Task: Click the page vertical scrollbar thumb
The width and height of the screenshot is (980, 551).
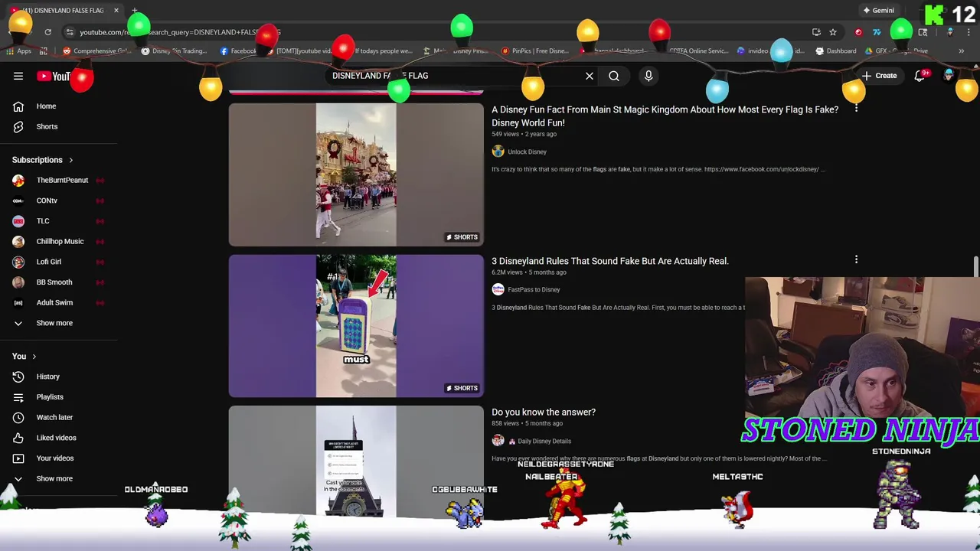Action: (975, 268)
